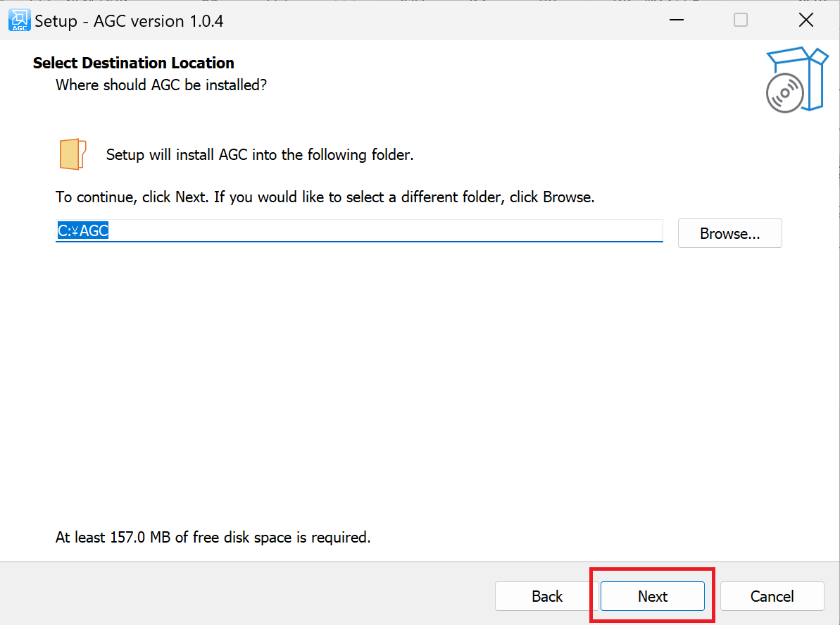Click the 'Setup will install AGC' message
This screenshot has width=840, height=625.
pyautogui.click(x=260, y=154)
